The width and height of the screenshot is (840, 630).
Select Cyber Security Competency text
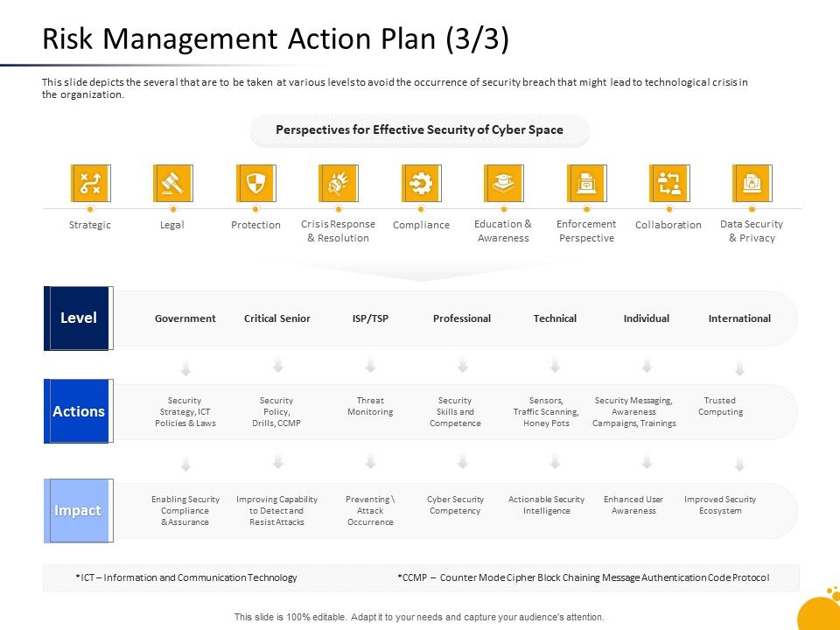455,505
